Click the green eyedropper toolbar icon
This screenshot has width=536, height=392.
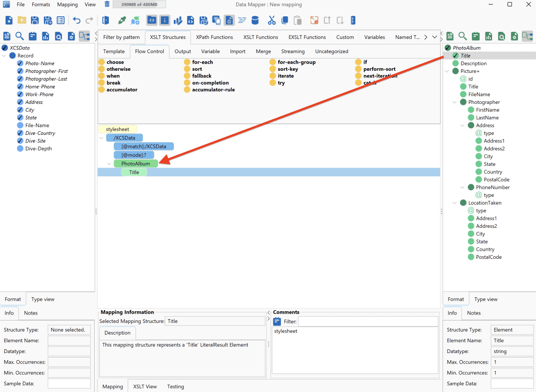[122, 20]
